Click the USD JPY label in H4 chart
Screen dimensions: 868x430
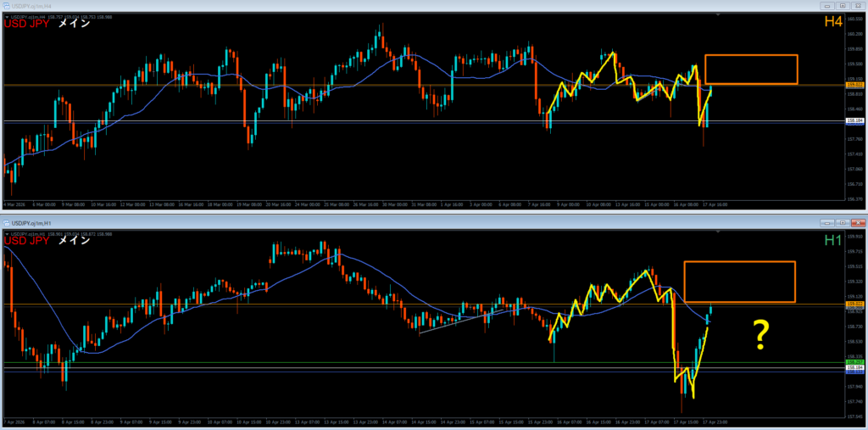tap(25, 23)
